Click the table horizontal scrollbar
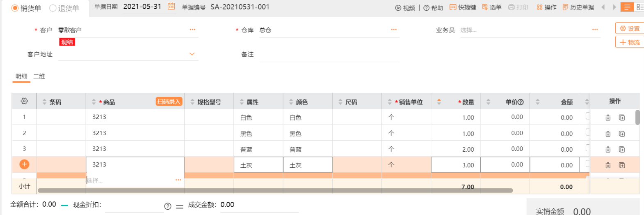Image resolution: width=644 pixels, height=215 pixels. pyautogui.click(x=275, y=190)
